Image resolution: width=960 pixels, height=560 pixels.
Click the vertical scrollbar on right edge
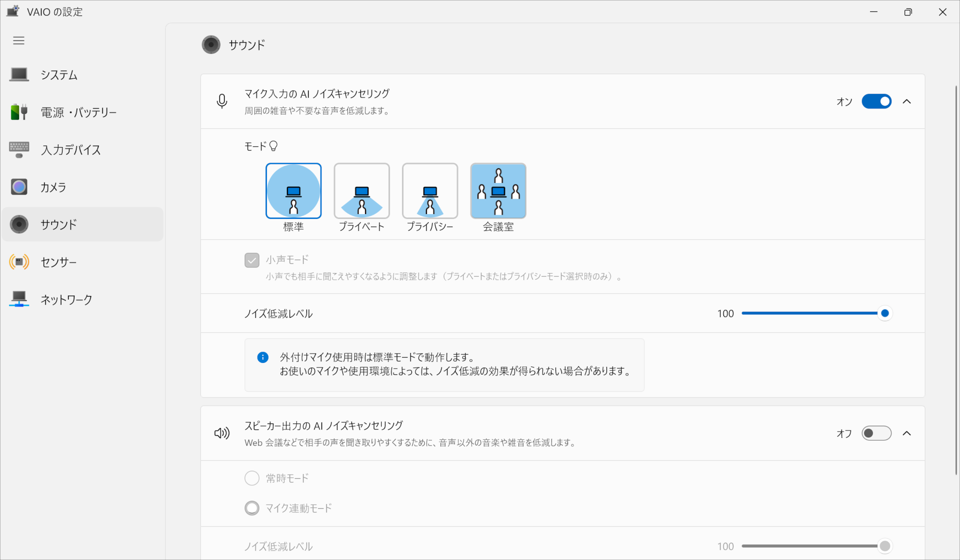[956, 280]
